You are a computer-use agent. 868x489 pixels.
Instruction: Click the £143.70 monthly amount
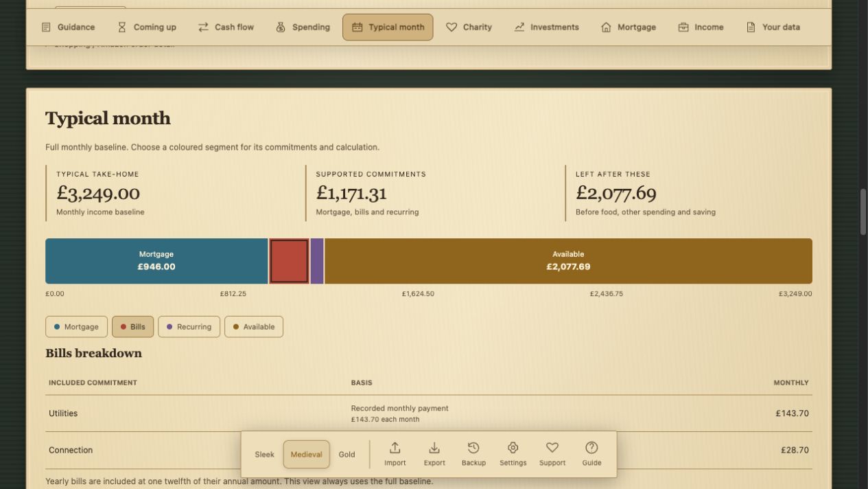[x=793, y=413]
